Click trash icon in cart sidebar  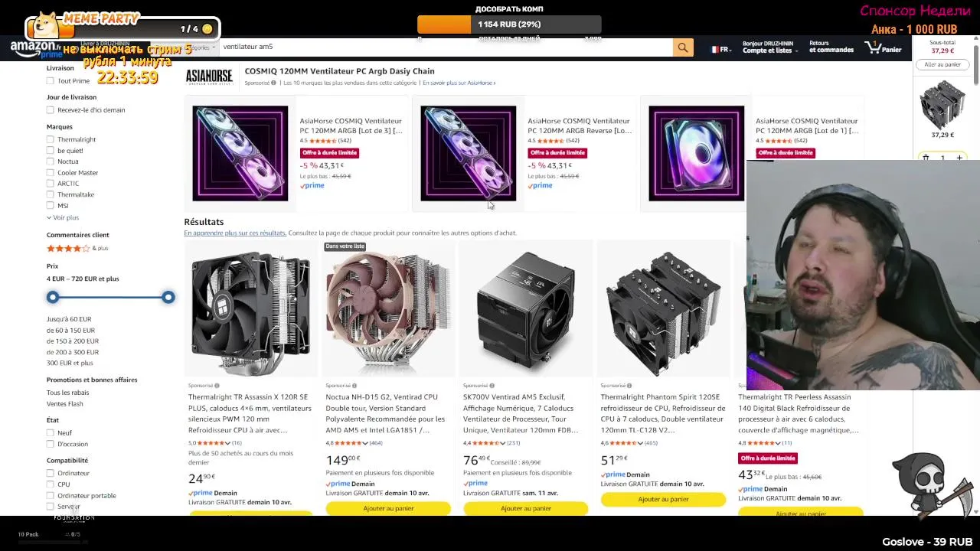click(x=926, y=158)
